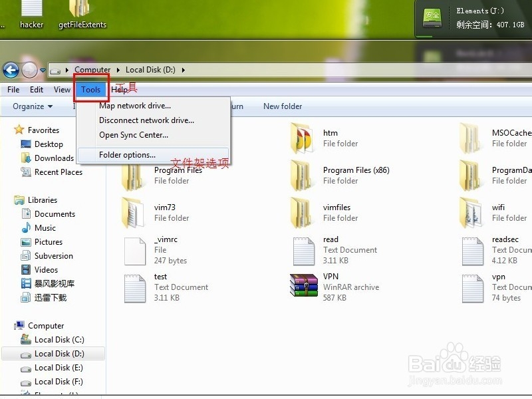Select the Favorites star icon

pos(19,130)
